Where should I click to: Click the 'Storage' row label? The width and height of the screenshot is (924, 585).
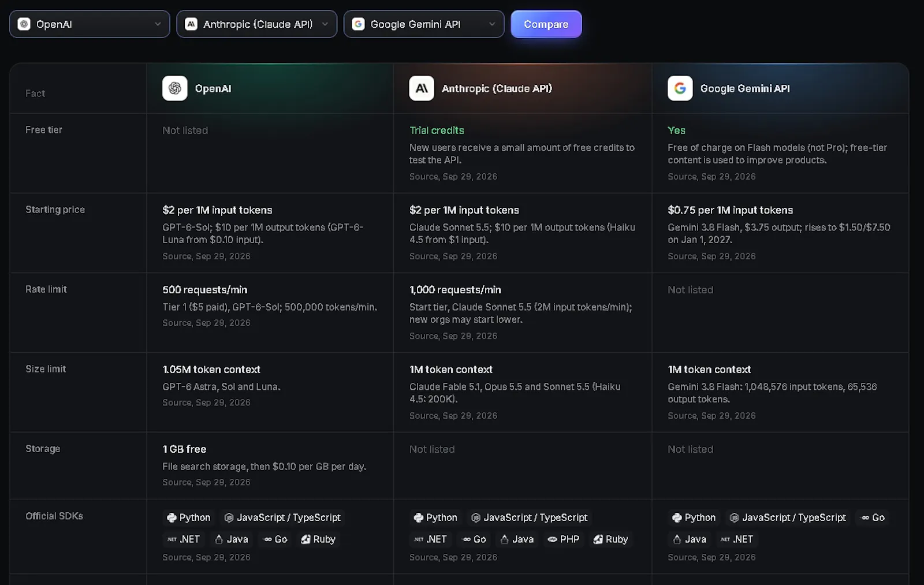click(43, 449)
